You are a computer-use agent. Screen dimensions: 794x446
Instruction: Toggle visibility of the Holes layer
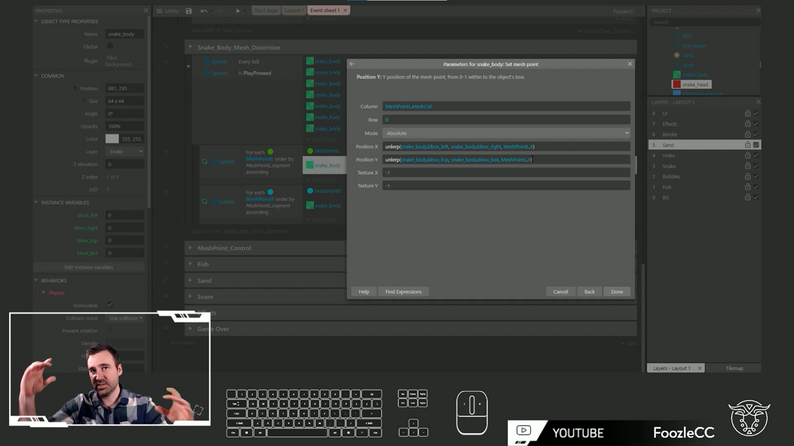[x=756, y=155]
